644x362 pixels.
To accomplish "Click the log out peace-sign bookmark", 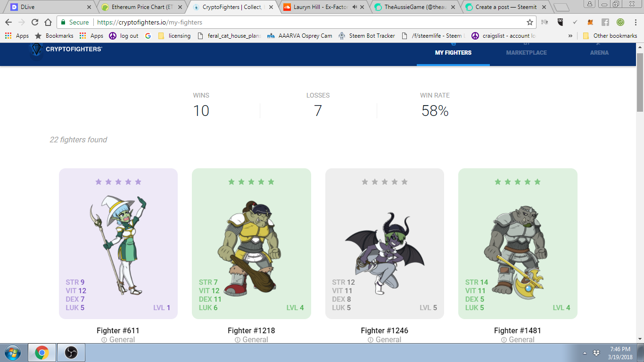I will [x=124, y=36].
